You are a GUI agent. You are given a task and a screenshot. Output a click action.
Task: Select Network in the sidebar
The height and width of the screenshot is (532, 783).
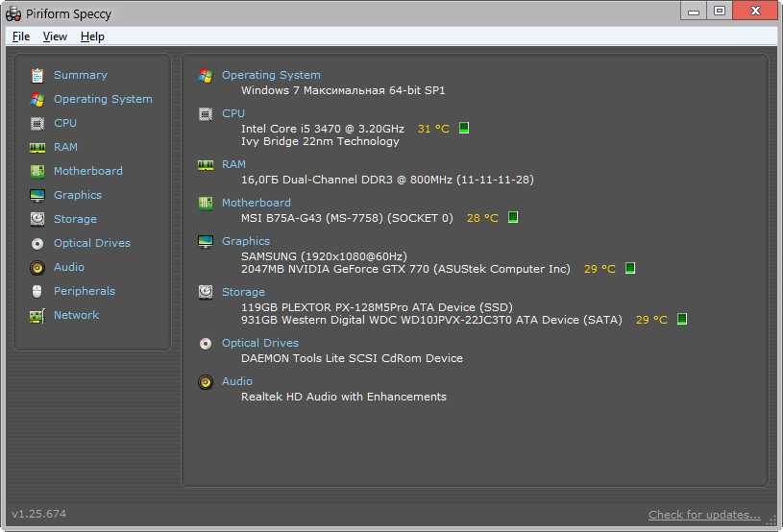click(77, 314)
